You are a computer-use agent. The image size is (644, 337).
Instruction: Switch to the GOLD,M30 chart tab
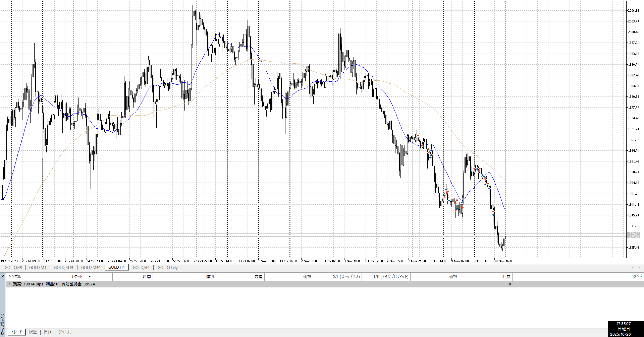[91, 267]
